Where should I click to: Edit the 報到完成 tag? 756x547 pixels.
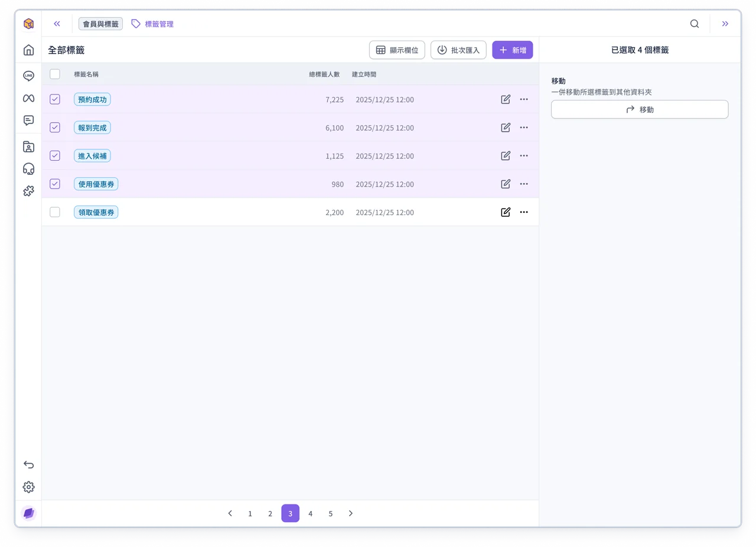point(506,128)
